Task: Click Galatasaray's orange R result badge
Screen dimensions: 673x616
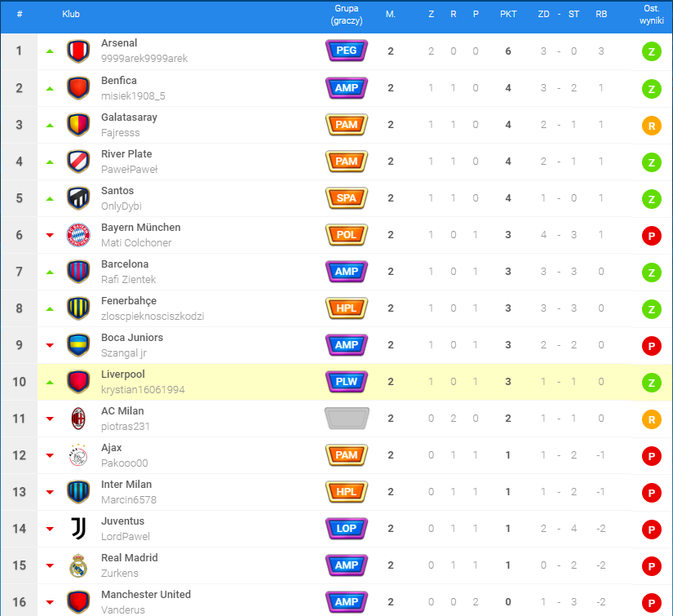Action: click(x=652, y=125)
